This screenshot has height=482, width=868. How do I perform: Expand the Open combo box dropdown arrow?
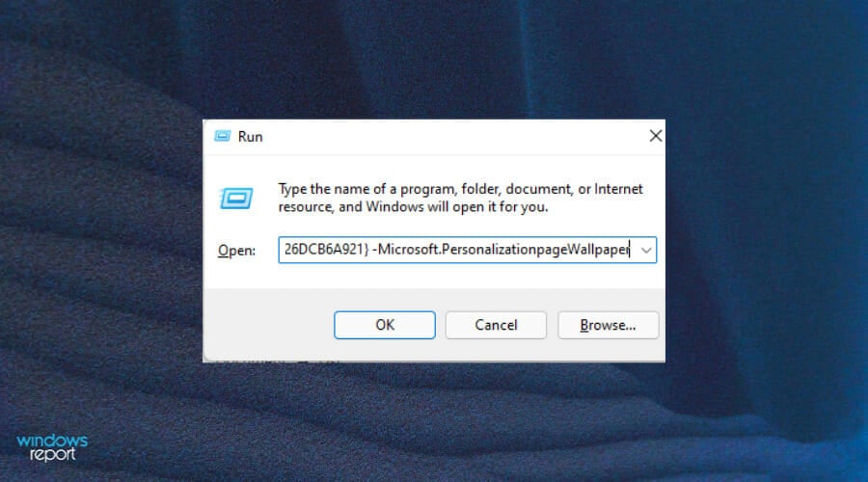tap(645, 250)
